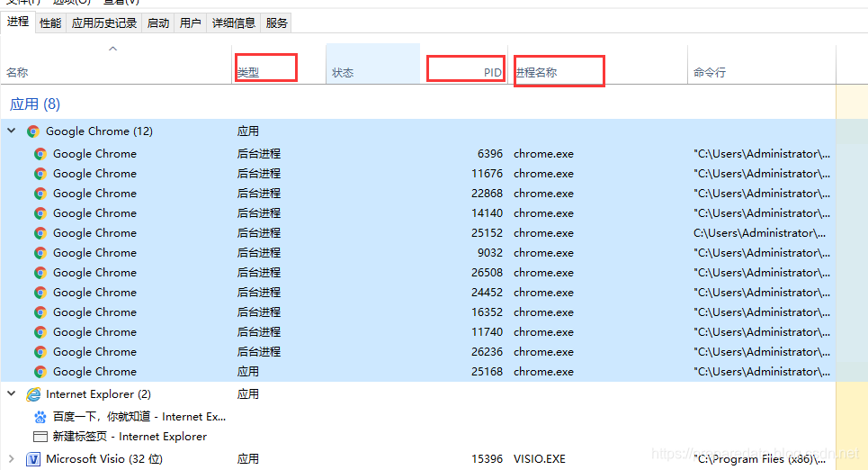
Task: Click the command line of PID 11740 row
Action: 762,332
